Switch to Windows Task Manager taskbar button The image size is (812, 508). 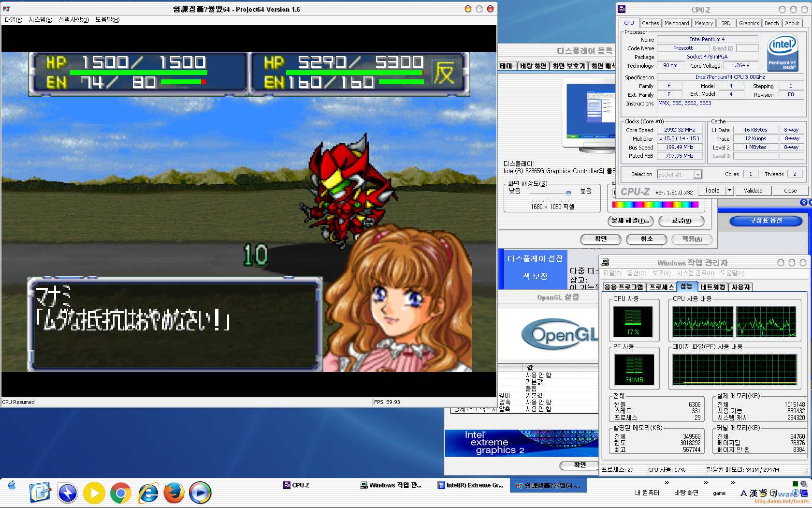click(x=391, y=485)
